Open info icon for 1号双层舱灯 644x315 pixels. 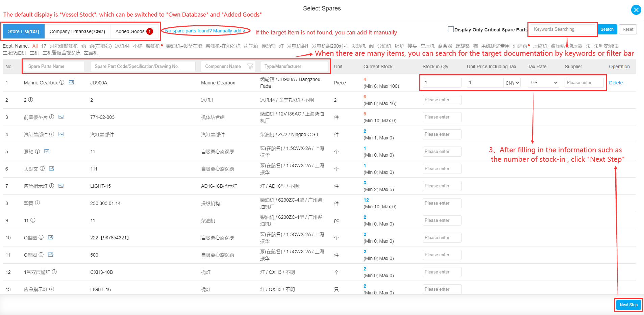tap(54, 272)
